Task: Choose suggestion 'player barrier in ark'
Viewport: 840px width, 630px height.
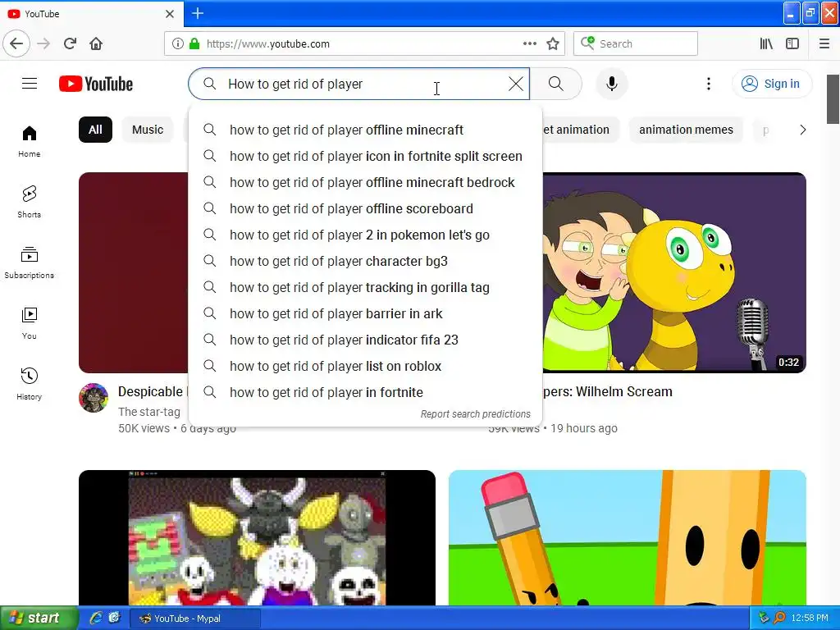Action: (365, 313)
